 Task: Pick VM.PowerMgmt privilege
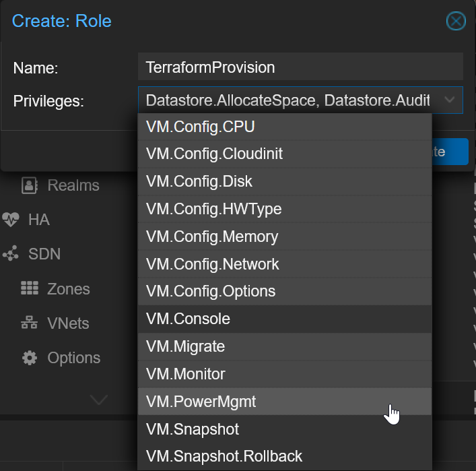tap(285, 402)
